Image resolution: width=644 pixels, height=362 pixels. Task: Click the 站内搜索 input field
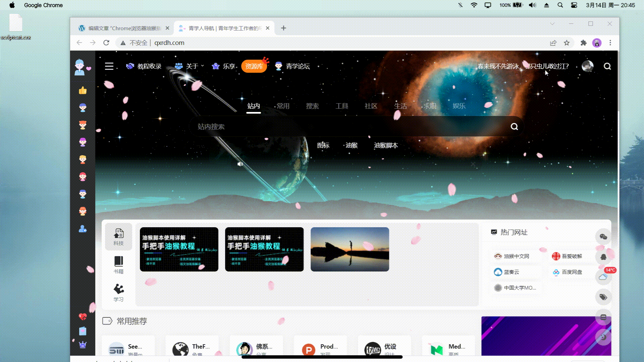pos(349,127)
